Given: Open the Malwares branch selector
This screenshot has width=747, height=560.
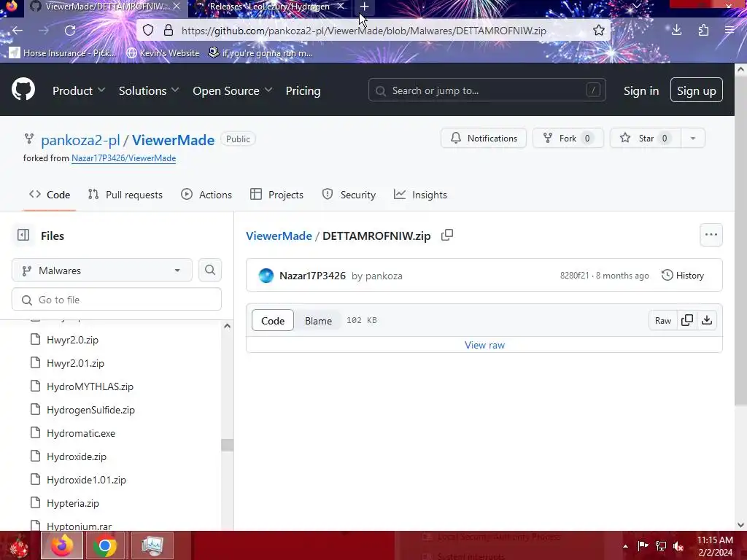Looking at the screenshot, I should (x=102, y=271).
